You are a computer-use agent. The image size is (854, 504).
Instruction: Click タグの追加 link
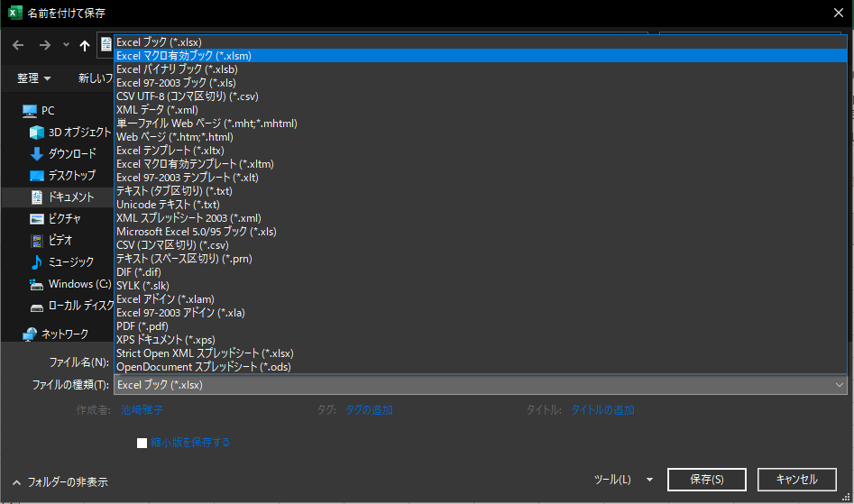[369, 410]
